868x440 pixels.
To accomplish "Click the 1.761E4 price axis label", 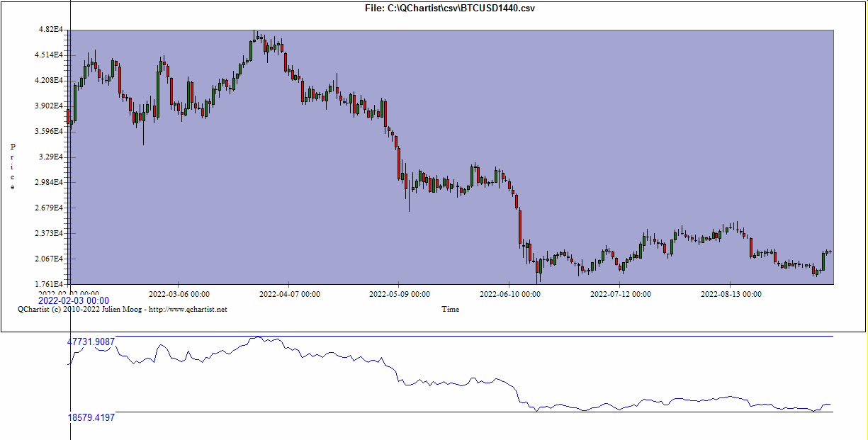I will tap(50, 284).
